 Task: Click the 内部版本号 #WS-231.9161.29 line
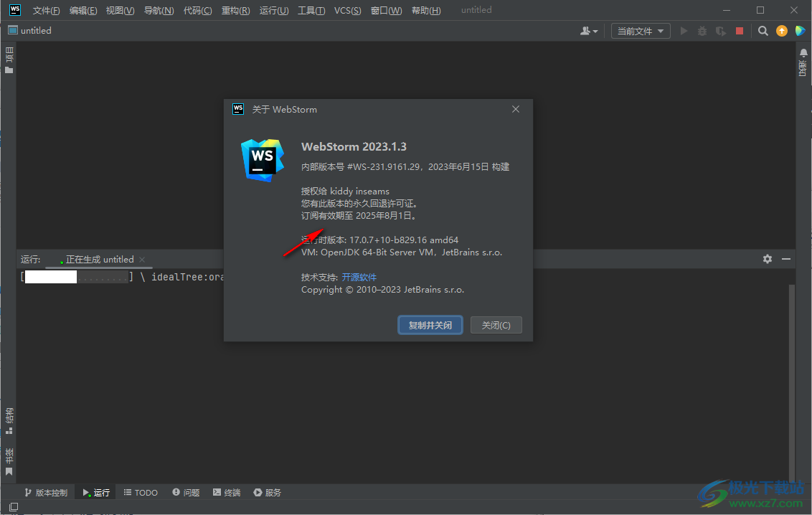click(405, 166)
